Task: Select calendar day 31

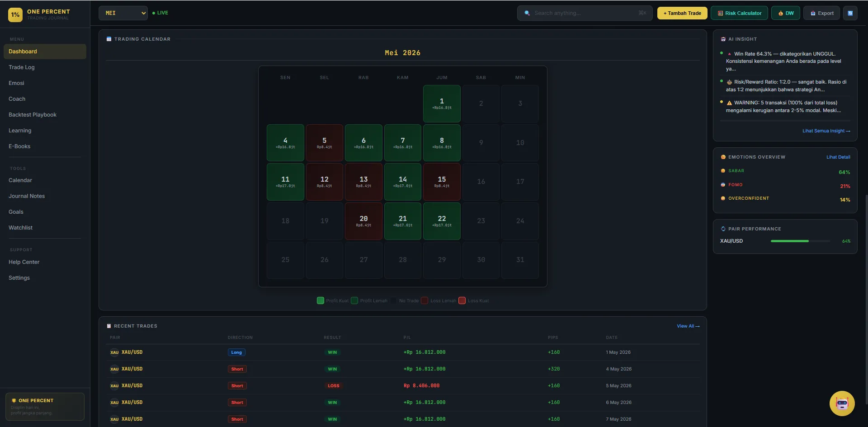Action: click(x=520, y=260)
